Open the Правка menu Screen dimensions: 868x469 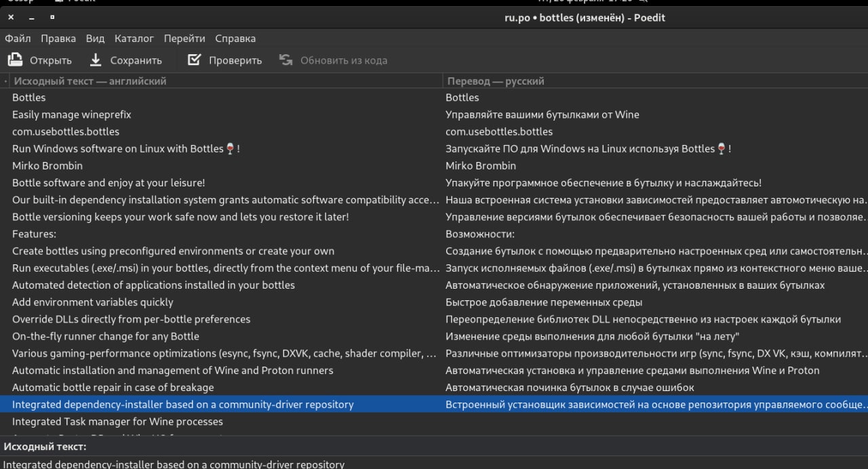click(x=58, y=39)
